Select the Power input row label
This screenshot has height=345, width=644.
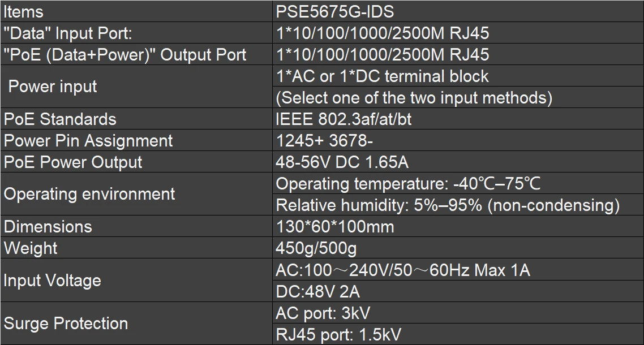(53, 87)
